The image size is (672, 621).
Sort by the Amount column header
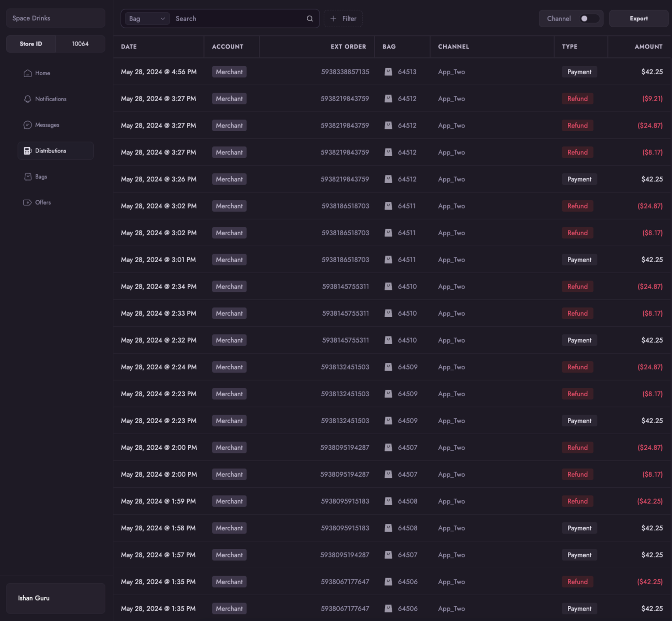pyautogui.click(x=648, y=47)
